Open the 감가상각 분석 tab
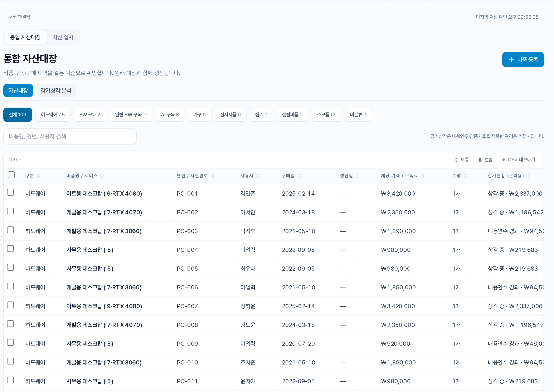This screenshot has width=554, height=392. coord(56,90)
